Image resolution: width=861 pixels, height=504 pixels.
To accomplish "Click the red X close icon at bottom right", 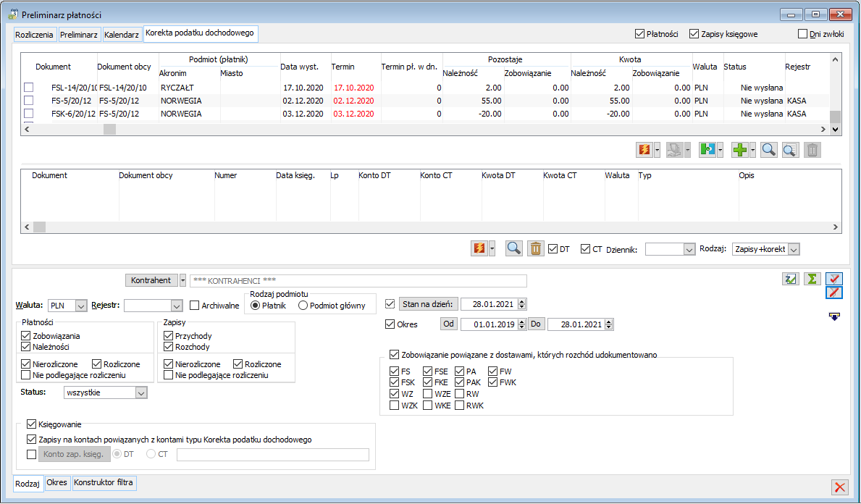I will pos(839,487).
